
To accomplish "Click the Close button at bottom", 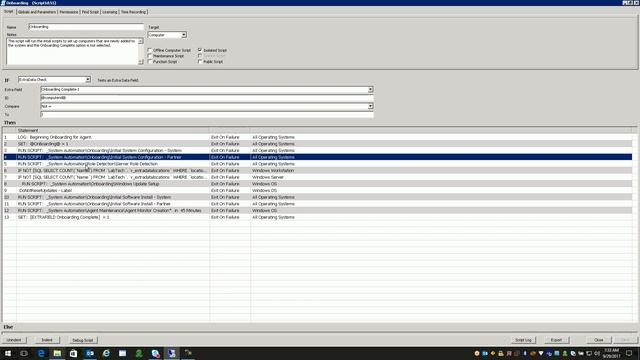I will 599,340.
